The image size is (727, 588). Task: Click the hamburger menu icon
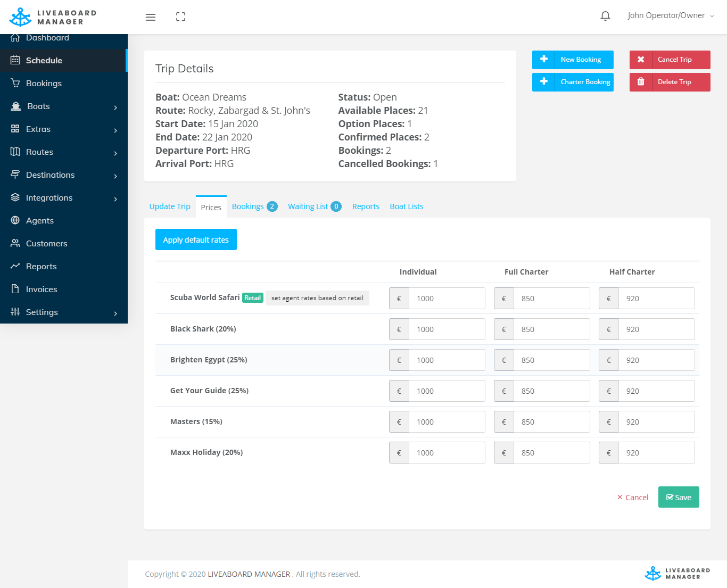(151, 17)
